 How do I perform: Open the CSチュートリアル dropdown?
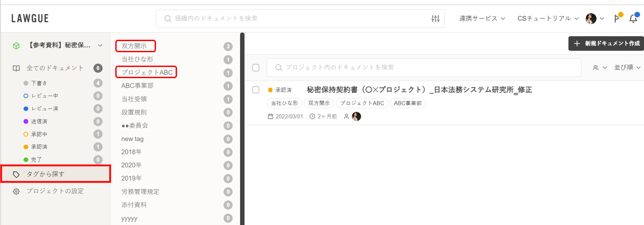tap(548, 19)
